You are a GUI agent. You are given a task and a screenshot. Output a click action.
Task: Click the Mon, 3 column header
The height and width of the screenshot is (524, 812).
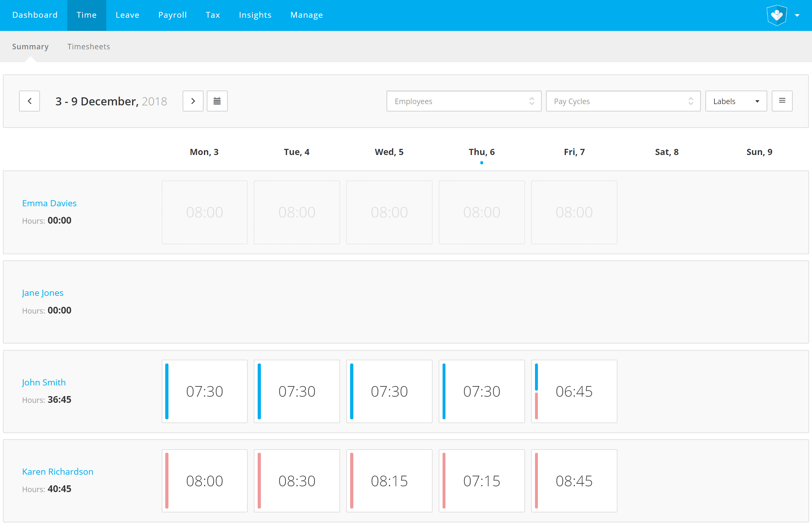click(204, 152)
